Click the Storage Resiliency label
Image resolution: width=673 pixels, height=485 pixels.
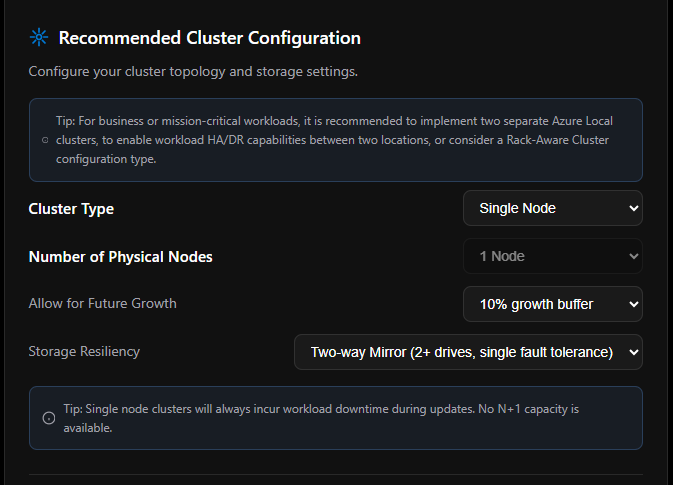click(84, 351)
